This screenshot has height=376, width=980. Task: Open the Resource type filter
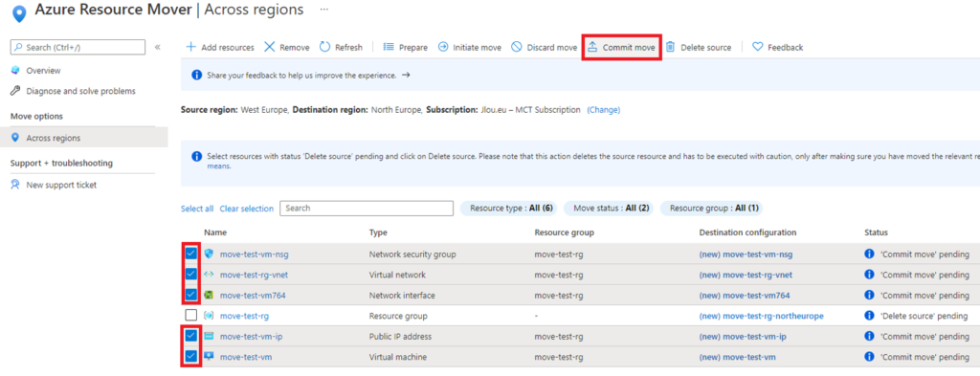pyautogui.click(x=509, y=209)
